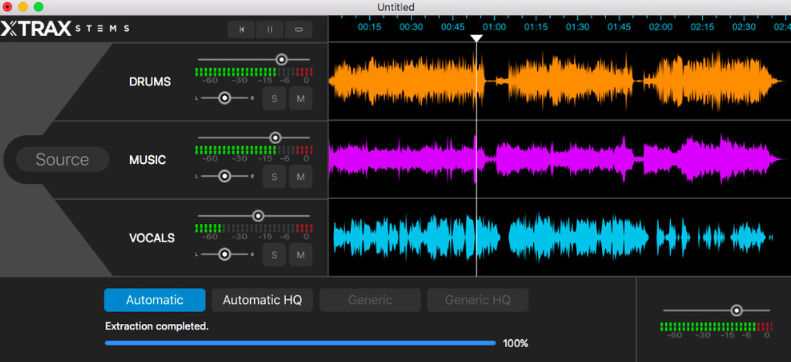
Task: Solo the VOCALS track
Action: (274, 255)
